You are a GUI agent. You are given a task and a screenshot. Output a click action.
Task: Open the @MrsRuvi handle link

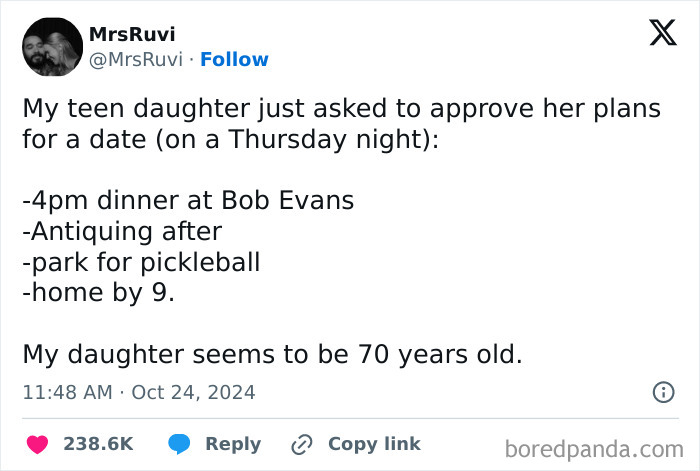coord(136,59)
